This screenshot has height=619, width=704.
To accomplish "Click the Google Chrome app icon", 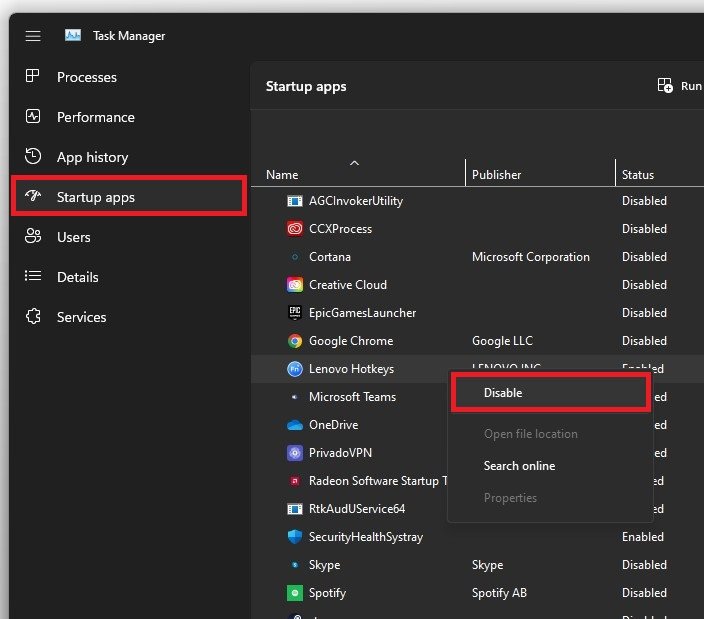I will (x=295, y=341).
